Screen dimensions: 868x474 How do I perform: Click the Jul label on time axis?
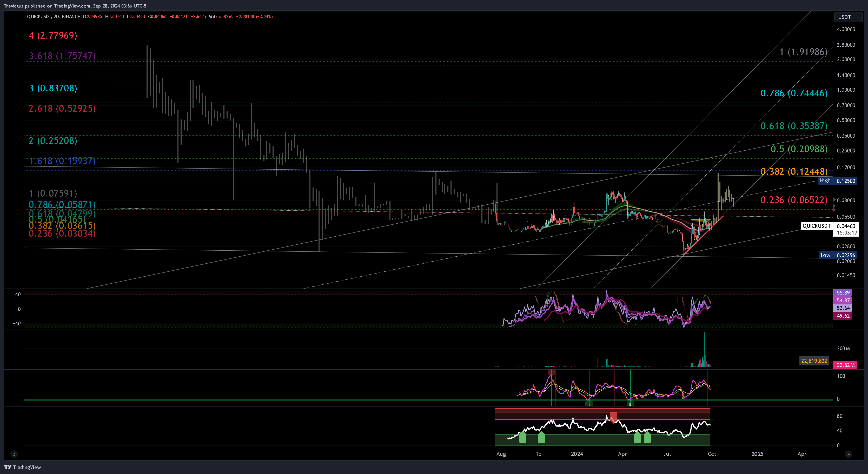[x=667, y=454]
